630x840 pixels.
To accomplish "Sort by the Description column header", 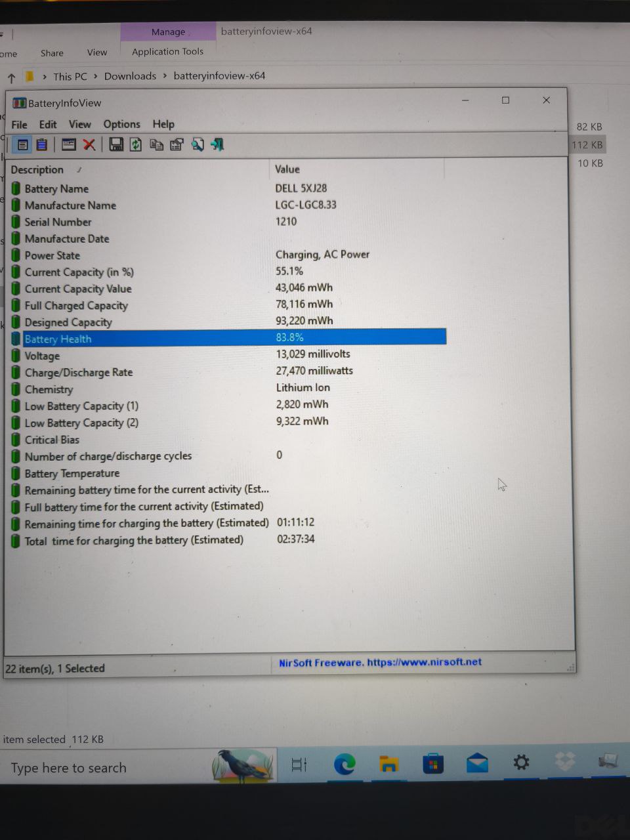I will tap(37, 170).
